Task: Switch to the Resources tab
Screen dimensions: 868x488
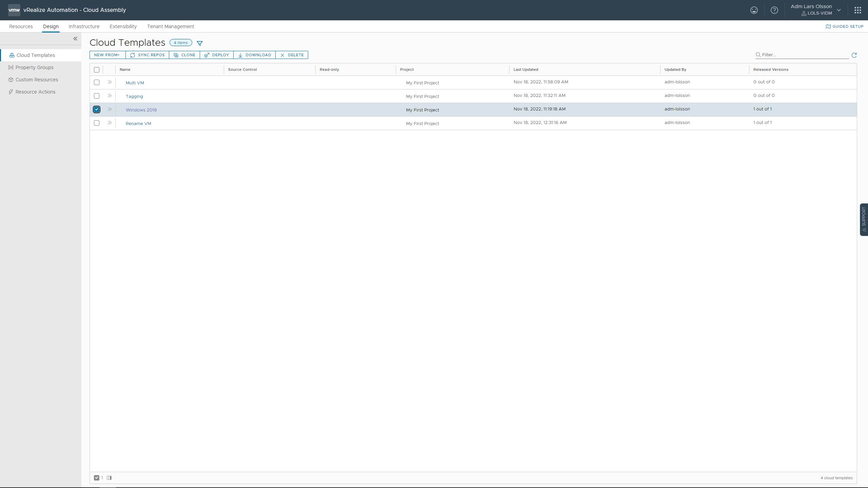Action: point(21,26)
